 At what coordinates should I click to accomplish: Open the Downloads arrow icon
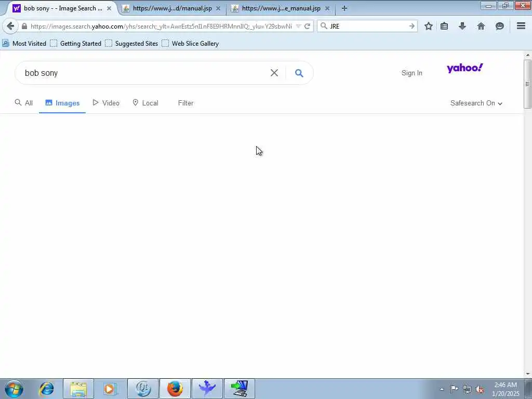pyautogui.click(x=462, y=26)
